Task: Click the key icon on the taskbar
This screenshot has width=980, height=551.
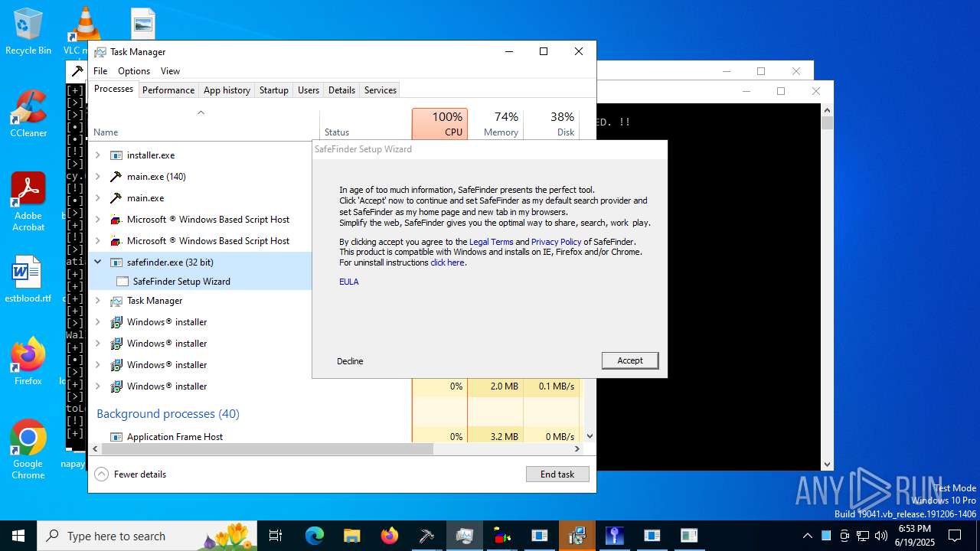Action: point(614,536)
